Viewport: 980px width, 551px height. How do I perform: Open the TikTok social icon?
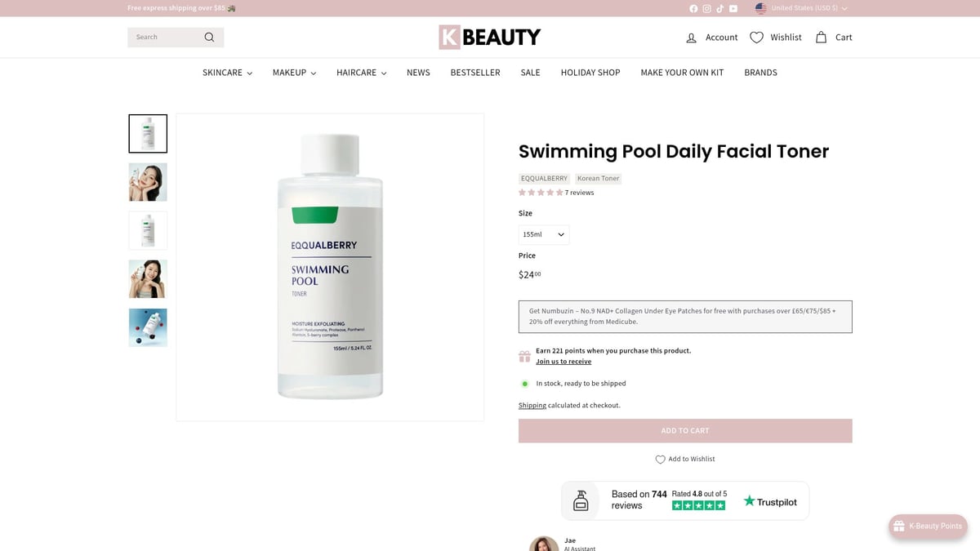point(719,8)
